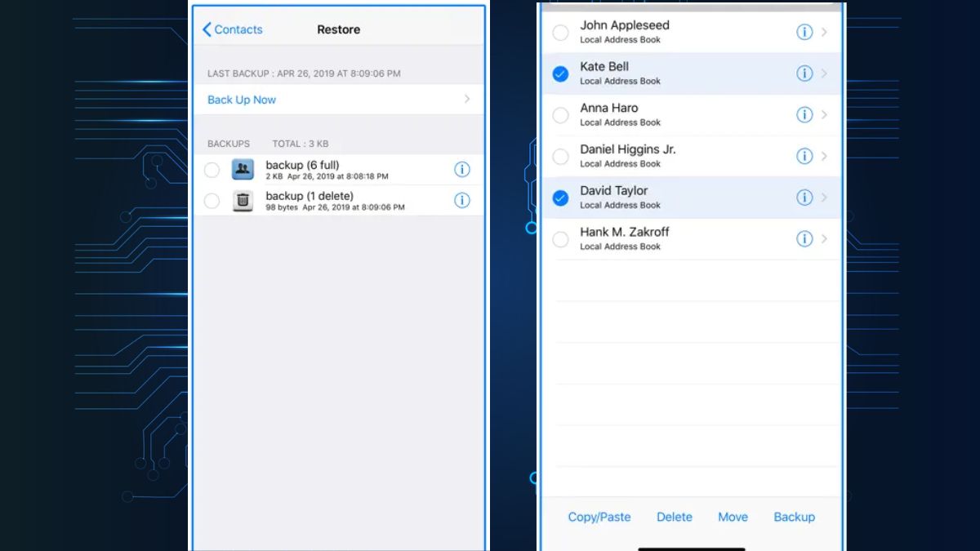Go back to Contacts
Viewport: 980px width, 551px height.
[232, 29]
